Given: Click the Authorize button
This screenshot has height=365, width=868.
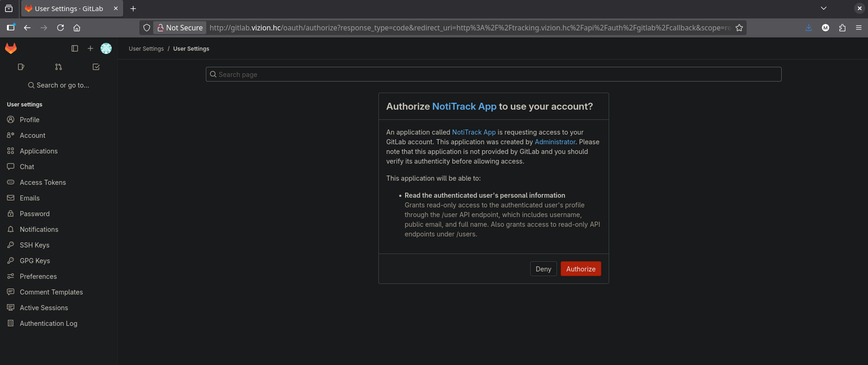Looking at the screenshot, I should pyautogui.click(x=581, y=269).
